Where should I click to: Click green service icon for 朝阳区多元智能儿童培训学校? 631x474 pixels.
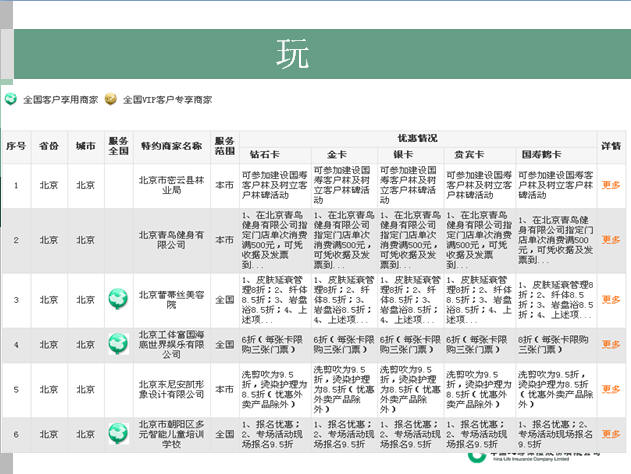click(x=118, y=434)
